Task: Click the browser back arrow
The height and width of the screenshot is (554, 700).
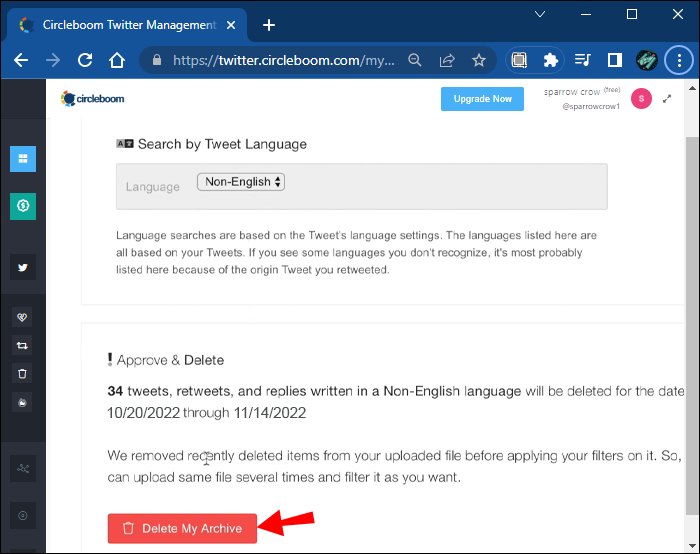Action: tap(21, 60)
